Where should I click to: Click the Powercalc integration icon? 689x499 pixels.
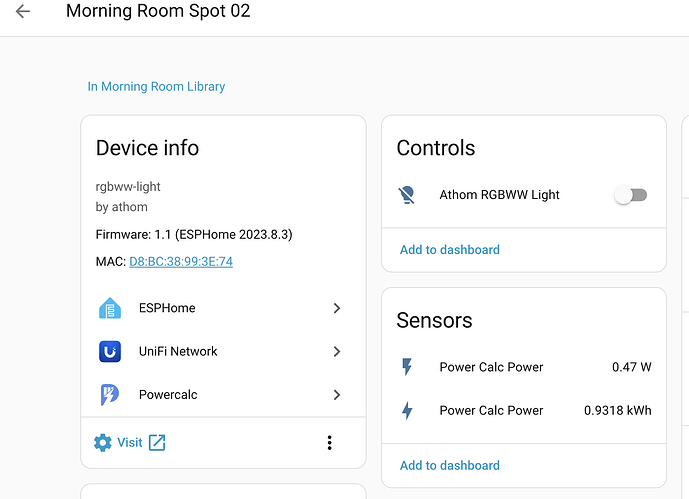(x=110, y=395)
